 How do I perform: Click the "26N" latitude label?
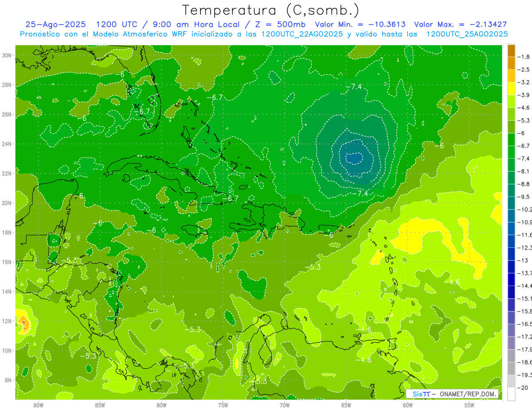pyautogui.click(x=8, y=114)
